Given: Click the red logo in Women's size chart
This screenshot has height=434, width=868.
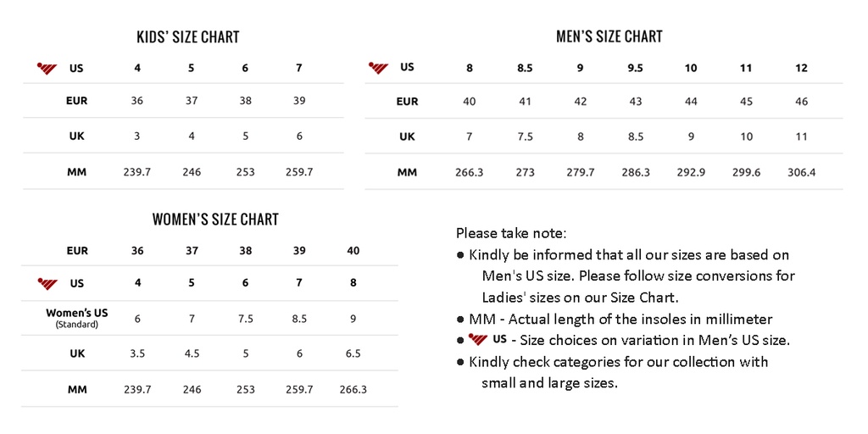Looking at the screenshot, I should tap(48, 283).
